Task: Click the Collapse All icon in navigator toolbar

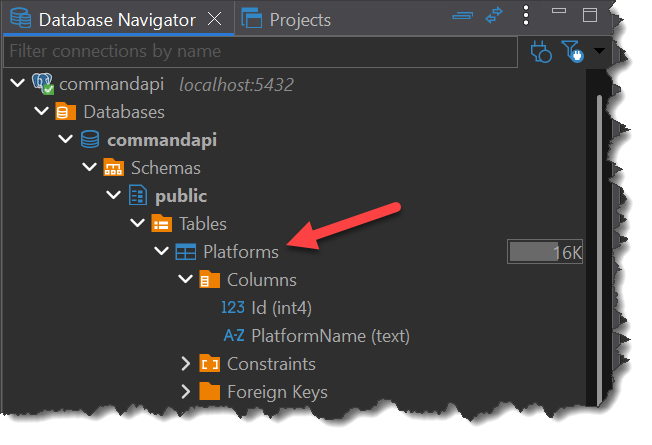Action: 463,16
